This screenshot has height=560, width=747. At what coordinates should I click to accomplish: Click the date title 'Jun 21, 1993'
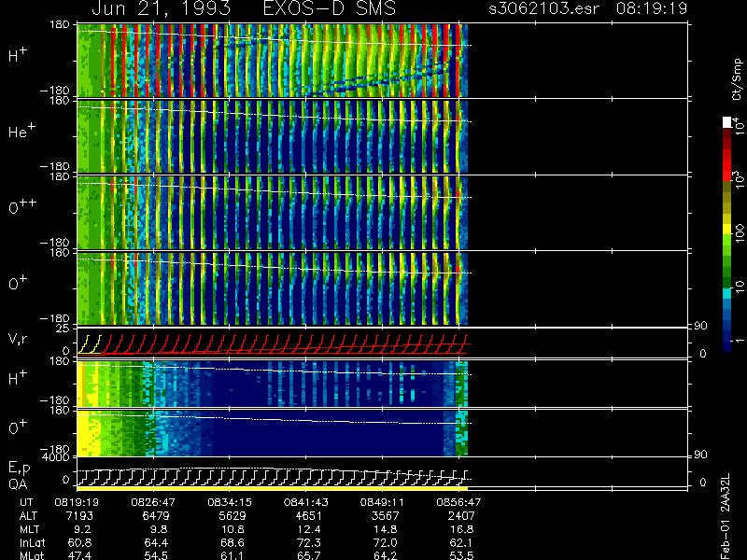pos(161,8)
